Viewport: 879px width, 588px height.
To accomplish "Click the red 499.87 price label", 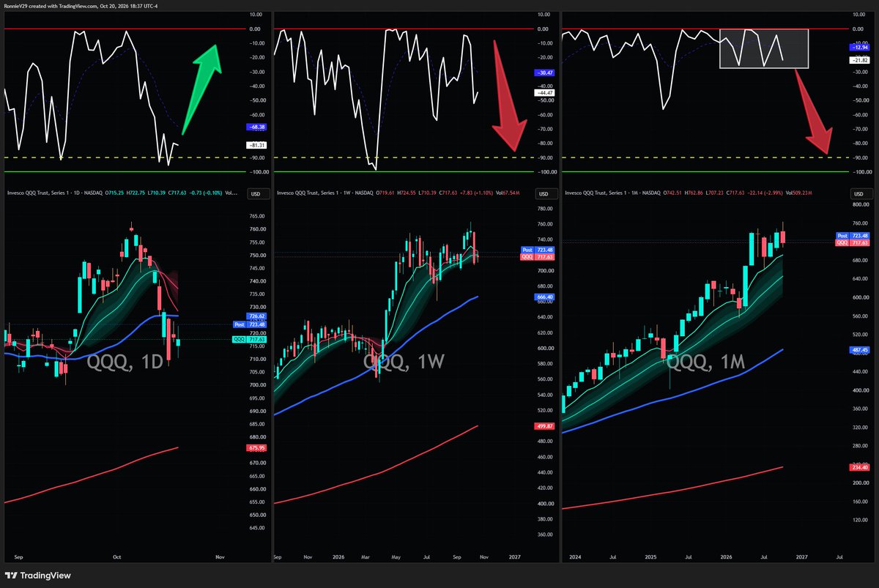I will (x=545, y=425).
